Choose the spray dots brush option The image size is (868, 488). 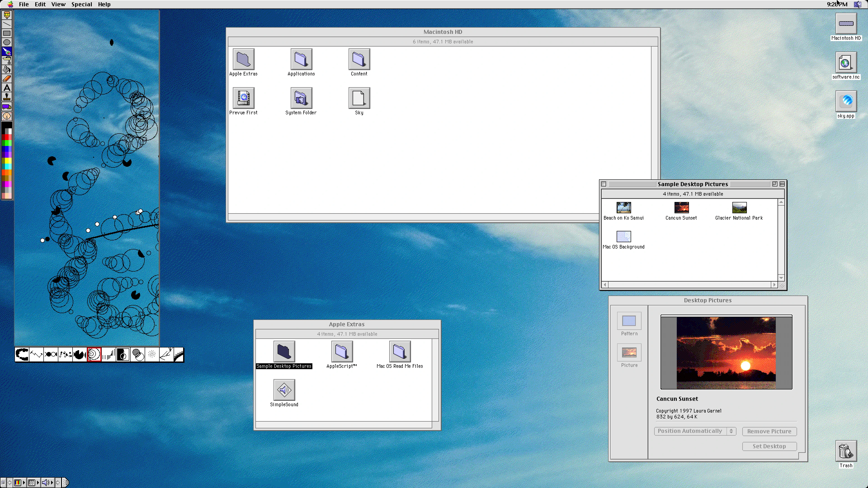tap(152, 355)
